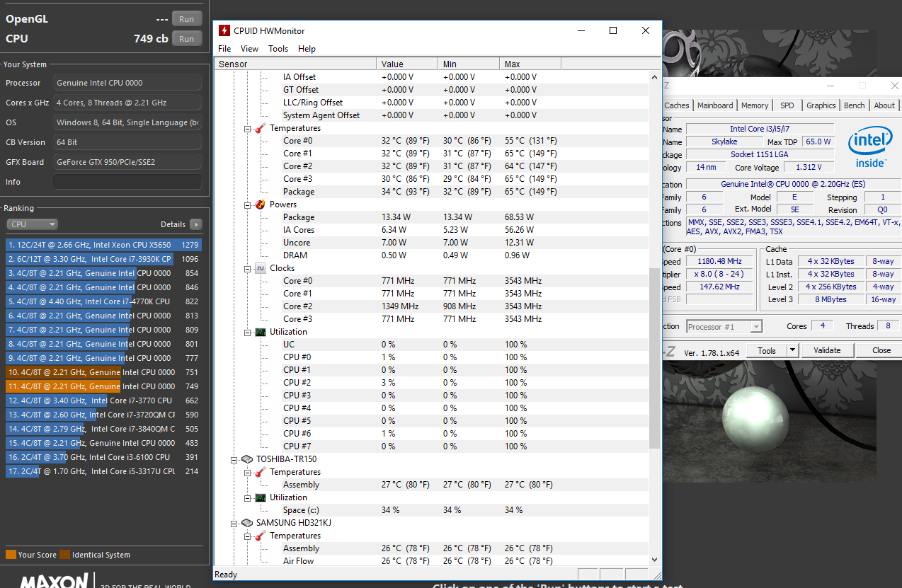This screenshot has height=588, width=902.
Task: Click the TOSHIBA Temperatures thermometer icon
Action: coord(260,472)
